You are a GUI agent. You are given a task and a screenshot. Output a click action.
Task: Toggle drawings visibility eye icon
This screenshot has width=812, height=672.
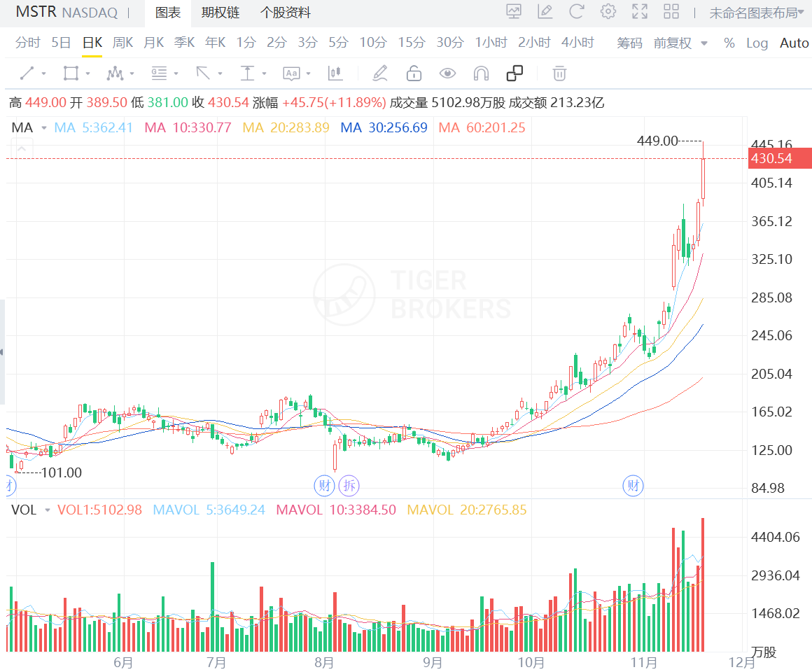447,73
